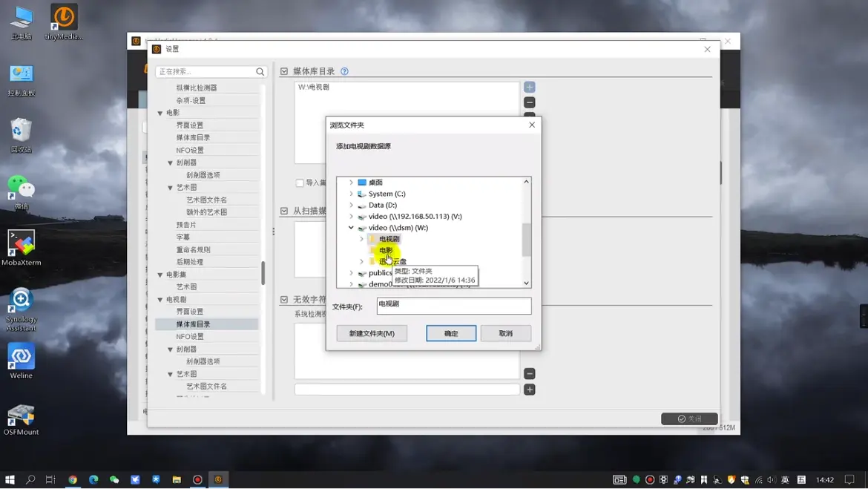Click the plus icon beside media library list
Viewport: 868px width, 489px height.
coord(529,88)
